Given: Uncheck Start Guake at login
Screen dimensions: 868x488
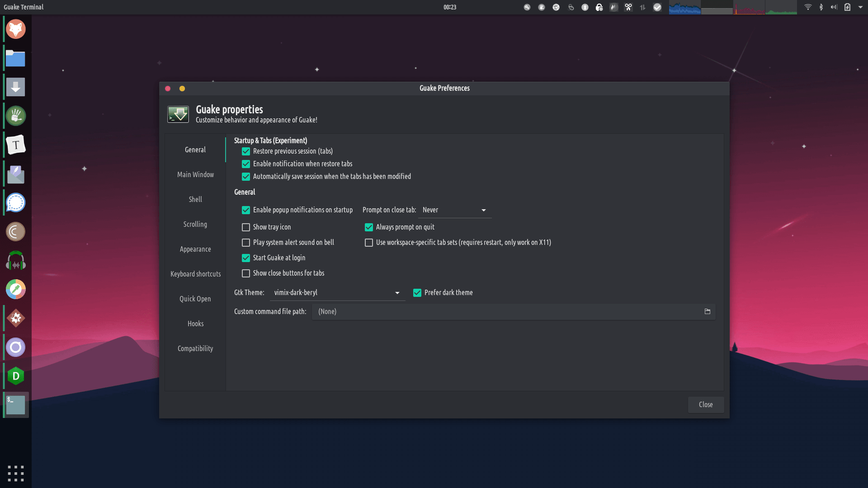Looking at the screenshot, I should (x=246, y=258).
